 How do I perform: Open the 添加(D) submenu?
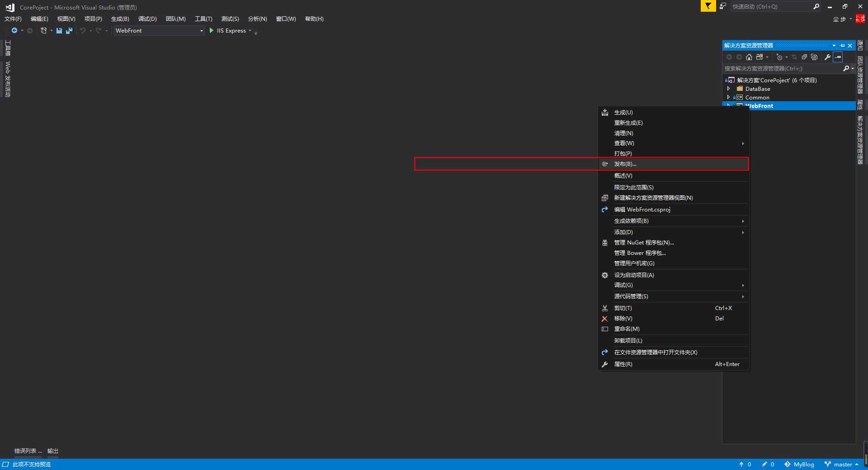pos(674,232)
